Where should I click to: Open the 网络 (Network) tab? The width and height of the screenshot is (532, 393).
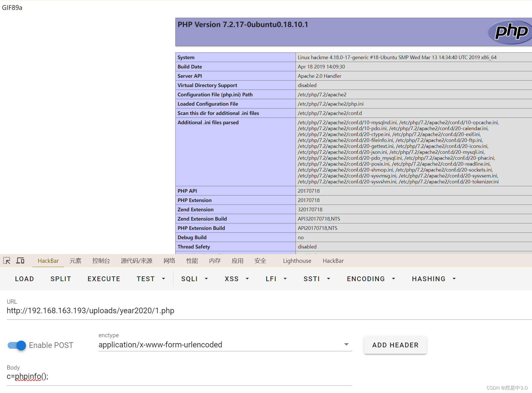[169, 261]
